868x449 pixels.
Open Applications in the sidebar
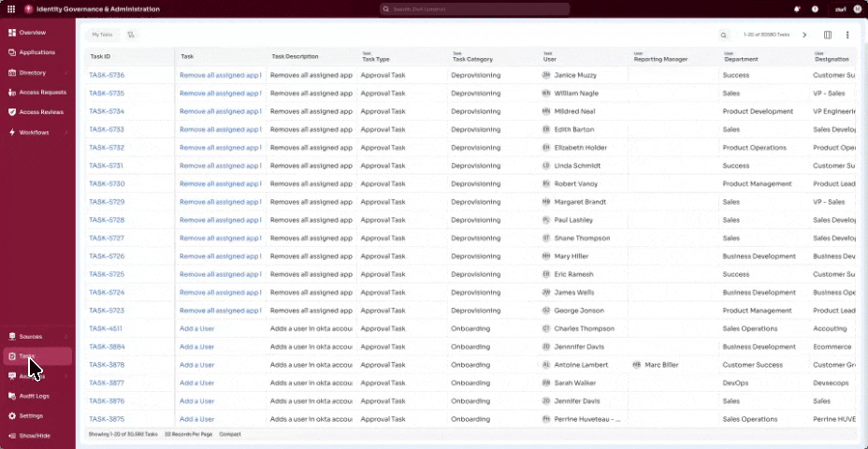(x=37, y=52)
